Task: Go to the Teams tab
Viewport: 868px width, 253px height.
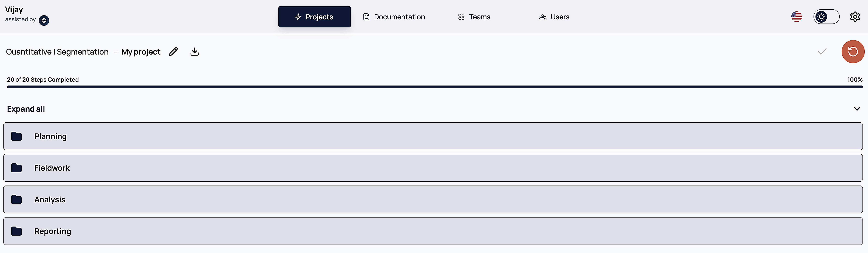Action: click(474, 17)
